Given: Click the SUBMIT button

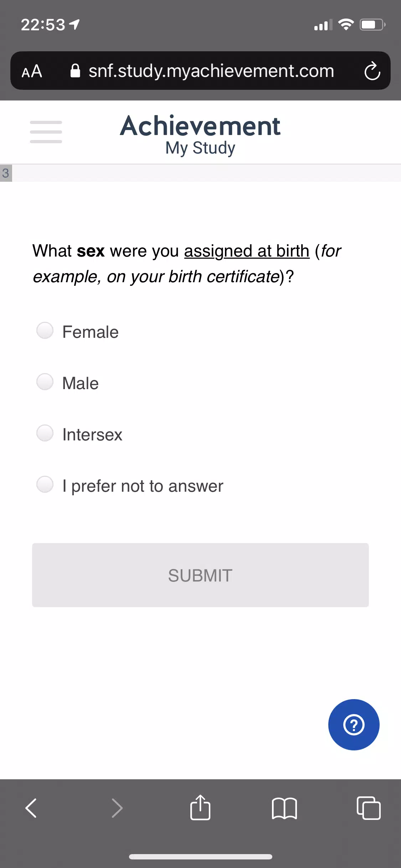Looking at the screenshot, I should click(200, 575).
